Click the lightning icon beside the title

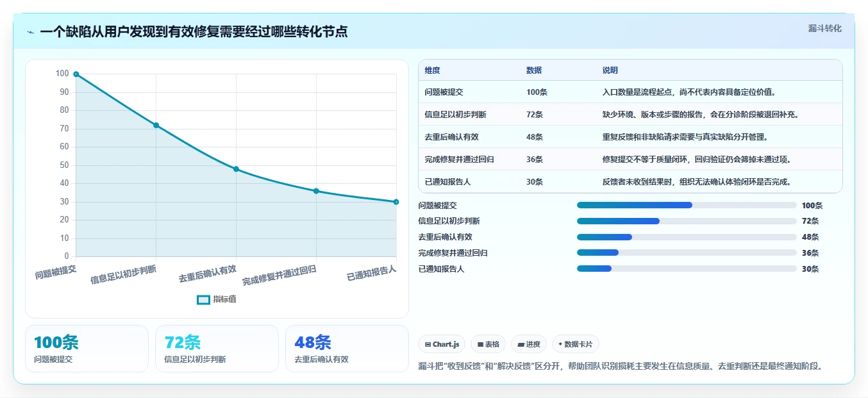[30, 32]
